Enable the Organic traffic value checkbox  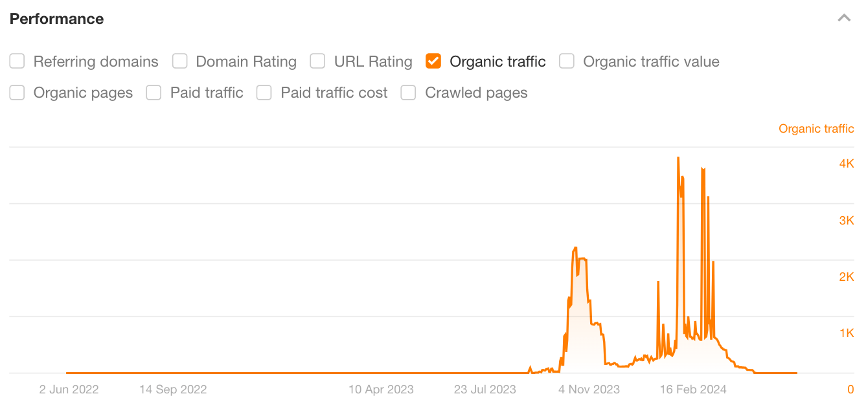[x=567, y=61]
